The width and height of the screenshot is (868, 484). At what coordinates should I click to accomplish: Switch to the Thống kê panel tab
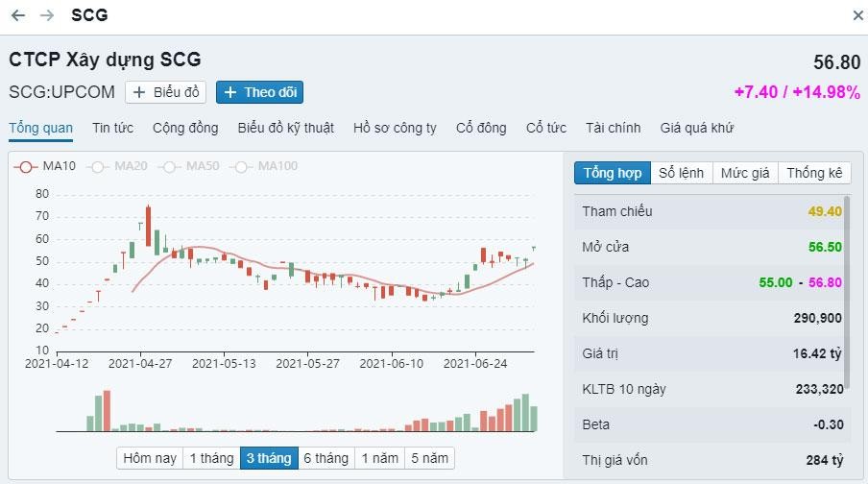pos(814,173)
